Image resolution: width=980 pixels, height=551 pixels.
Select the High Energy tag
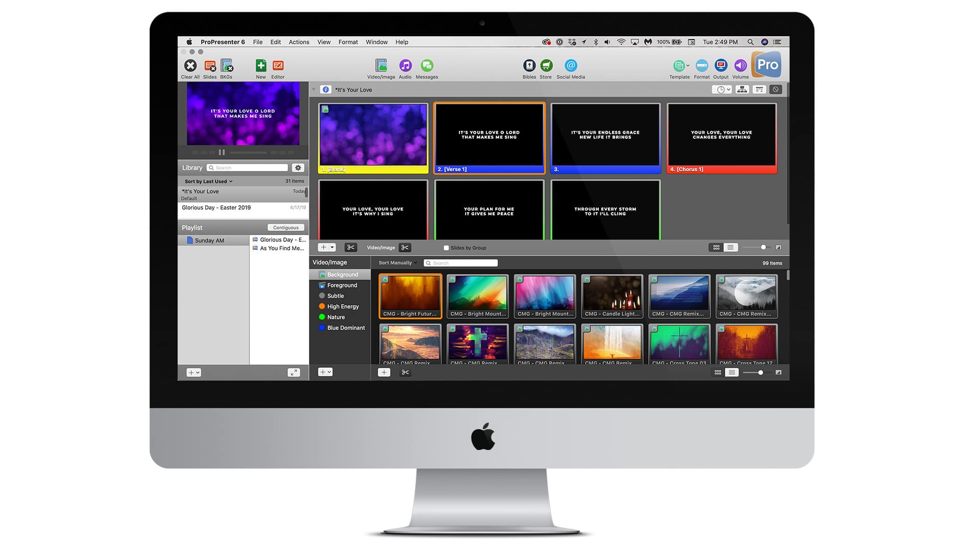coord(340,307)
